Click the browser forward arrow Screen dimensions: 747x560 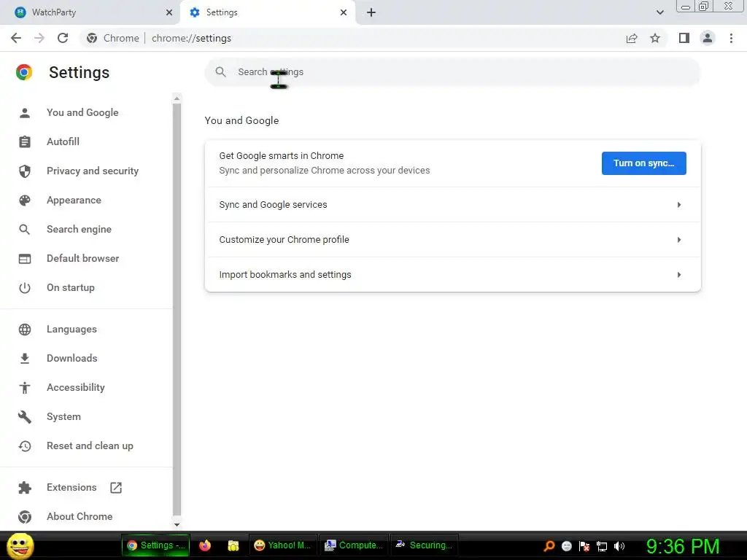[39, 38]
